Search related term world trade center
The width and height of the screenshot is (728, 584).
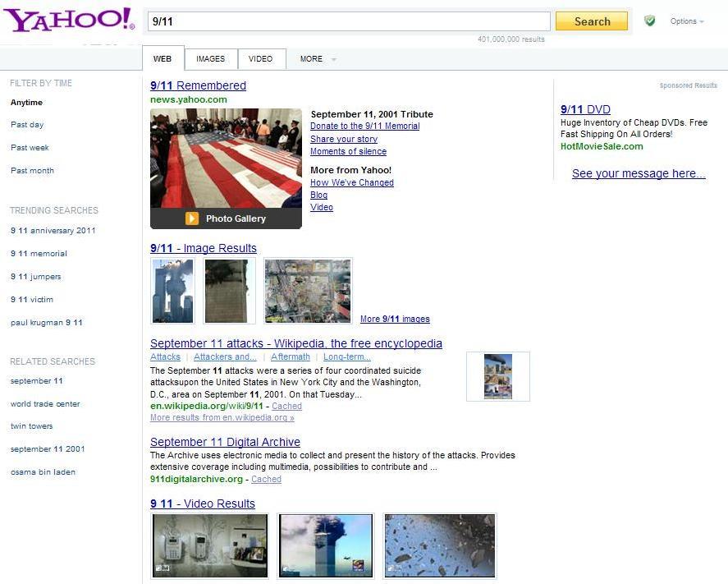tap(45, 404)
